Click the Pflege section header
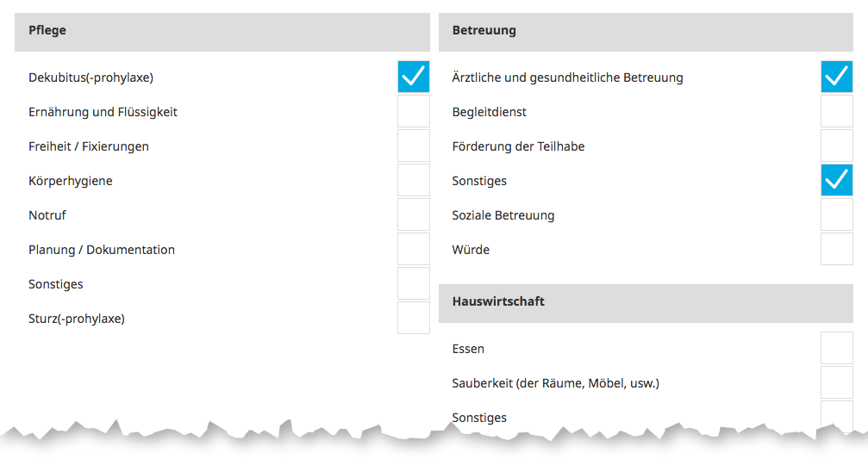The height and width of the screenshot is (459, 868). [x=222, y=31]
